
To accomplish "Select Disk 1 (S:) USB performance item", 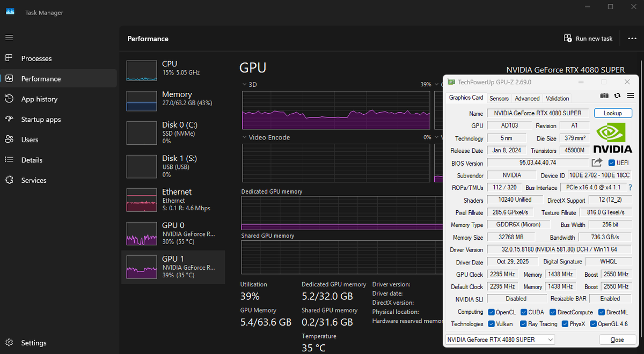I will click(173, 166).
